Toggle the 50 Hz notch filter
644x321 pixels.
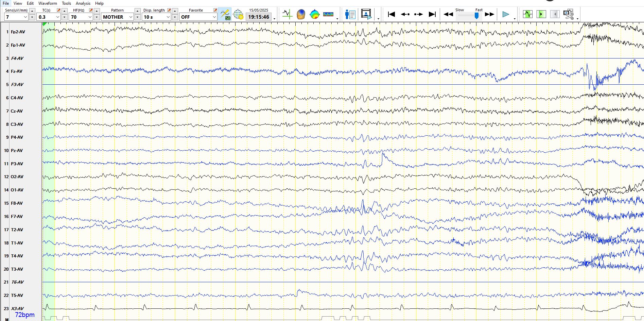tap(225, 15)
